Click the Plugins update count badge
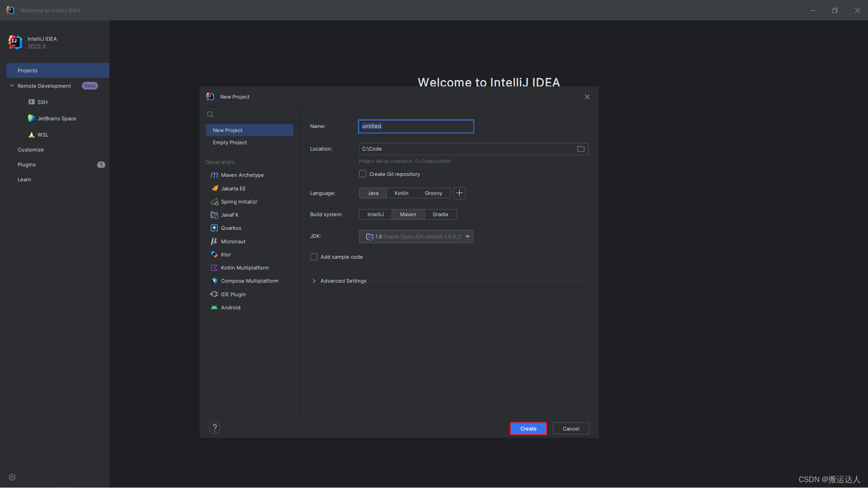 coord(101,165)
